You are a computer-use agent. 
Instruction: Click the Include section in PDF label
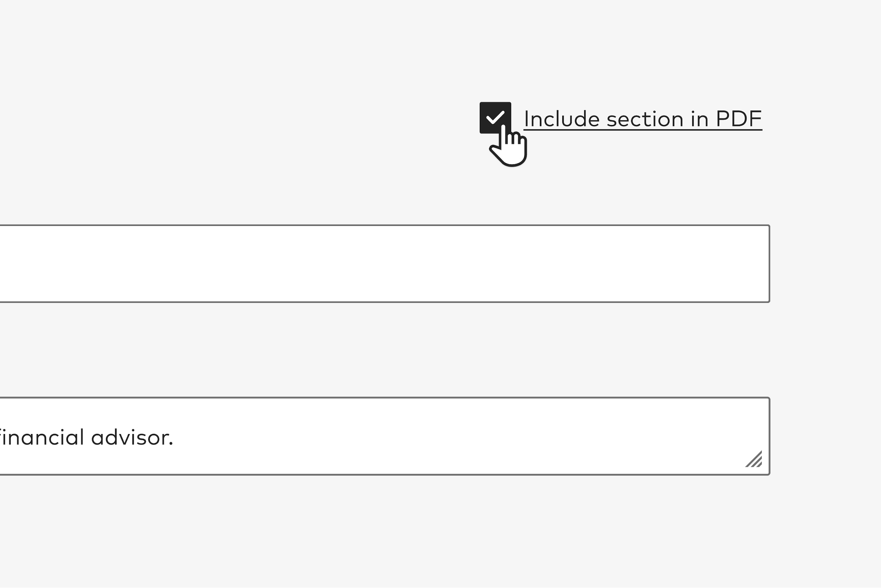click(642, 119)
